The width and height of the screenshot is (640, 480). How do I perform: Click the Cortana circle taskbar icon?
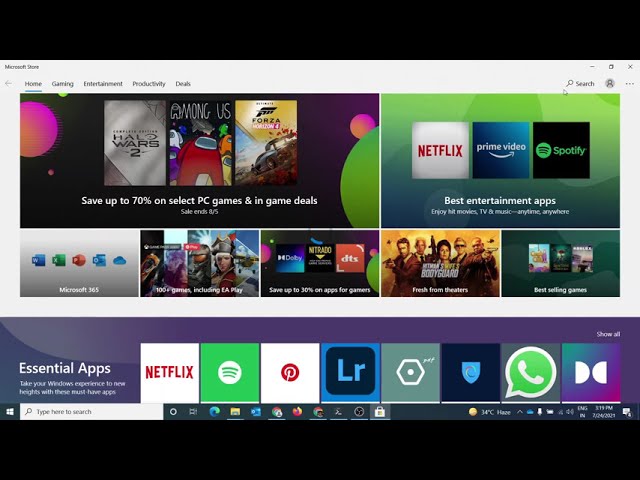click(x=173, y=412)
